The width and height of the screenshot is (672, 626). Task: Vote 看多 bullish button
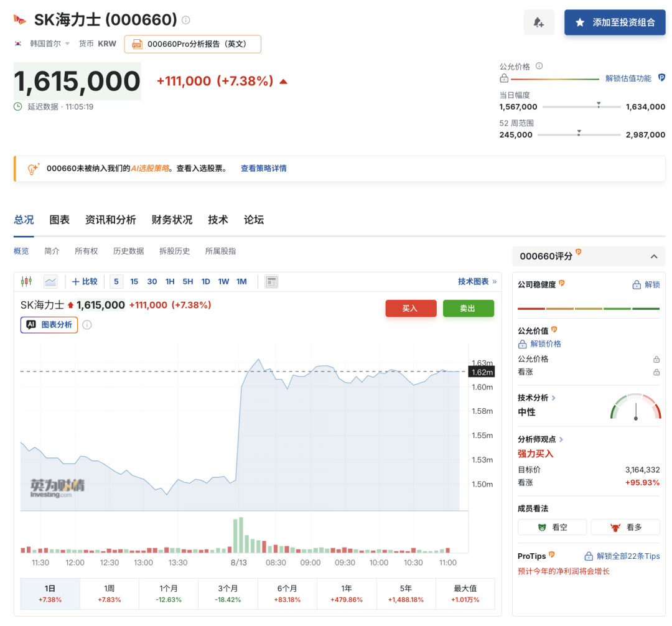click(625, 527)
